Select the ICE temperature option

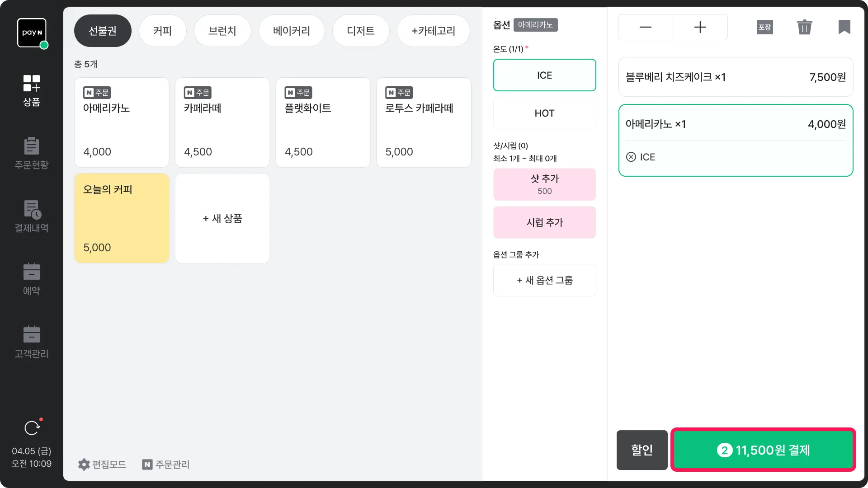click(544, 75)
